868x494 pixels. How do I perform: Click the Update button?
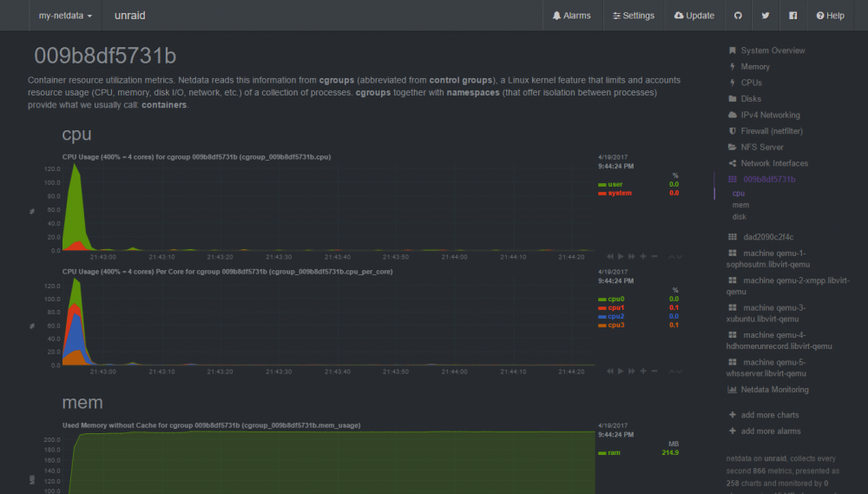694,16
